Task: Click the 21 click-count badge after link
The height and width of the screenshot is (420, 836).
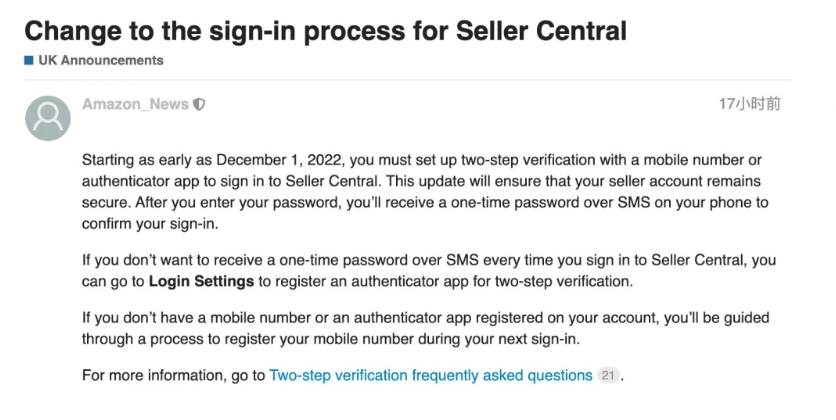Action: click(608, 375)
